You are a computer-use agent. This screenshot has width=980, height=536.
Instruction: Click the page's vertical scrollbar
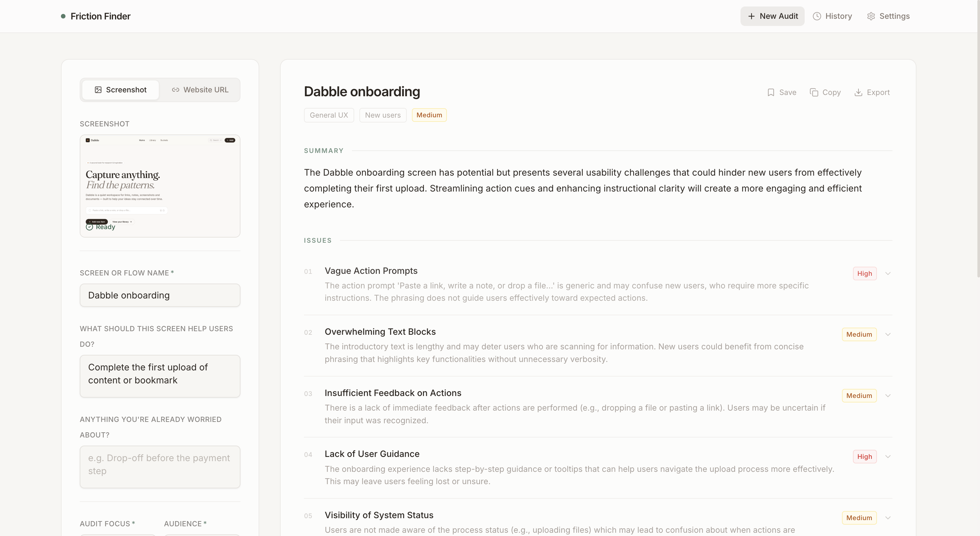978,139
